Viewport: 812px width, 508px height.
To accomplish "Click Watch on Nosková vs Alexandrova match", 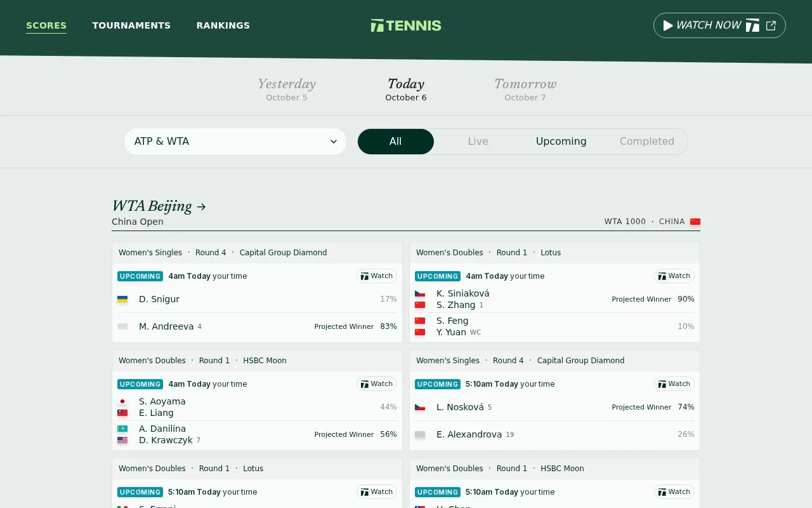I will (x=674, y=384).
